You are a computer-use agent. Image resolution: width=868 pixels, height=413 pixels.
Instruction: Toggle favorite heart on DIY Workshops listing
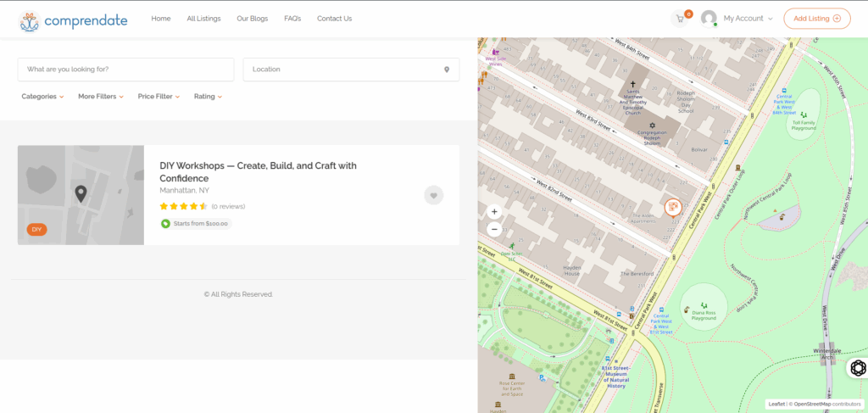[433, 195]
